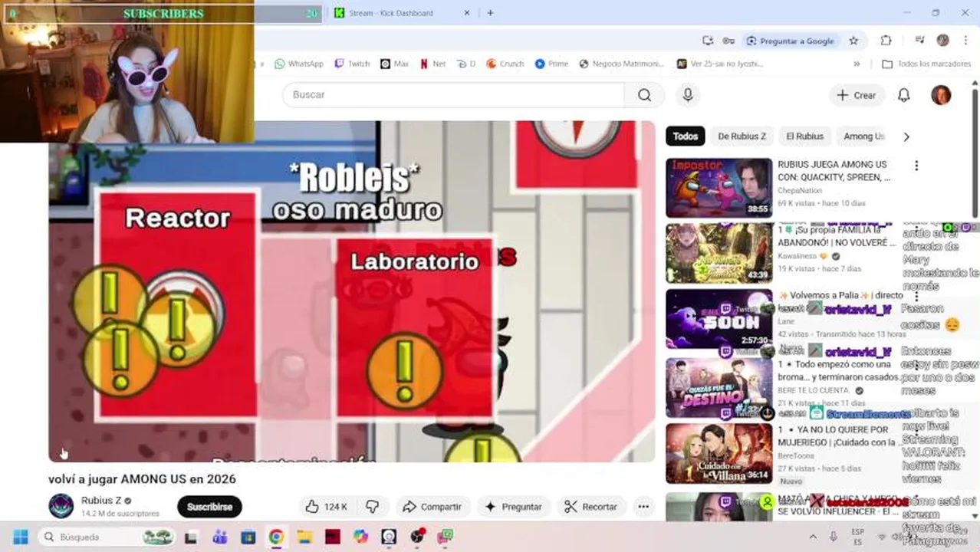Open Max bookmark
980x552 pixels.
(395, 64)
